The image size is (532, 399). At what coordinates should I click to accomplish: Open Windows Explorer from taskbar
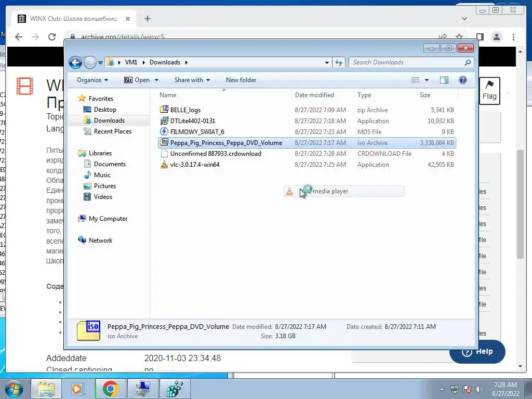point(46,389)
